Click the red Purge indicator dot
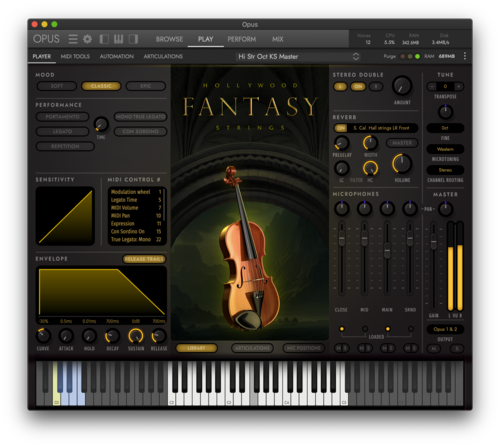 pos(403,56)
